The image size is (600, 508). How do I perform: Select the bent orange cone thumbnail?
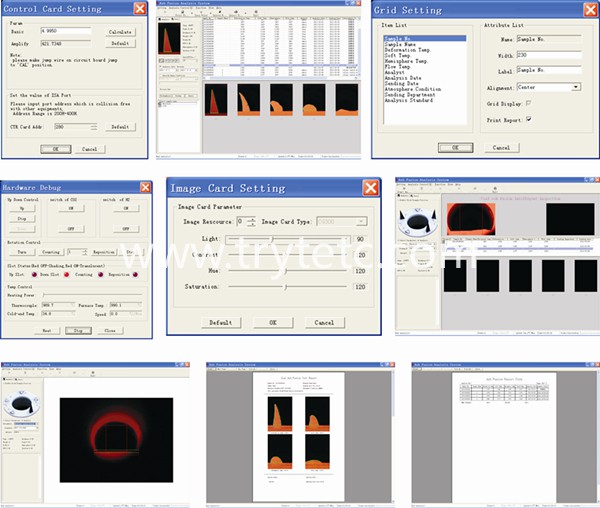pyautogui.click(x=249, y=100)
